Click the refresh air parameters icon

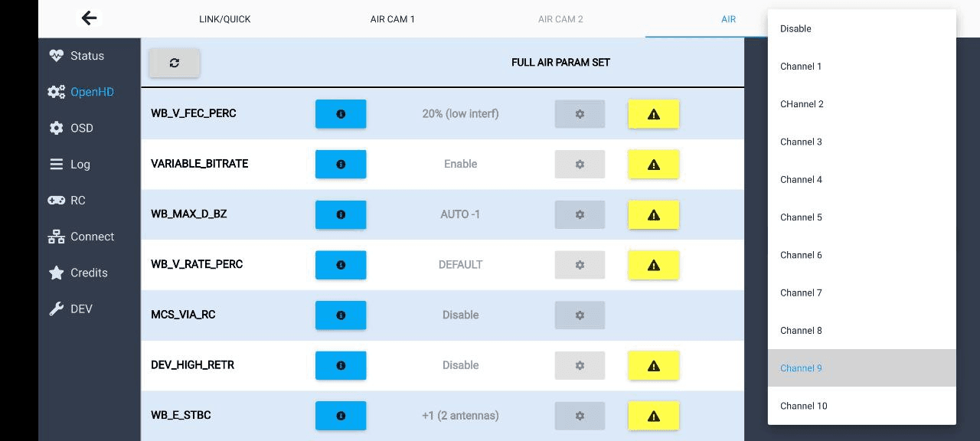(175, 63)
